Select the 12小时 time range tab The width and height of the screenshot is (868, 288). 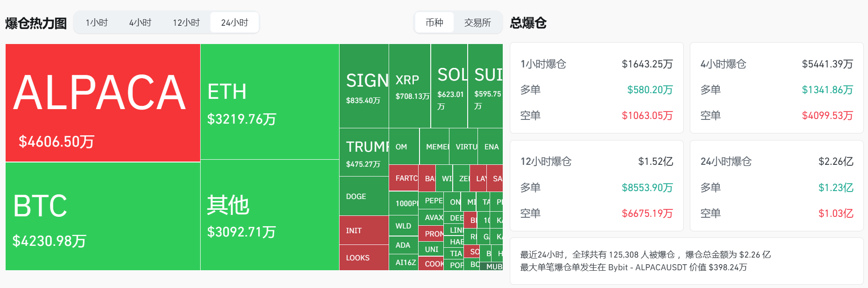186,22
